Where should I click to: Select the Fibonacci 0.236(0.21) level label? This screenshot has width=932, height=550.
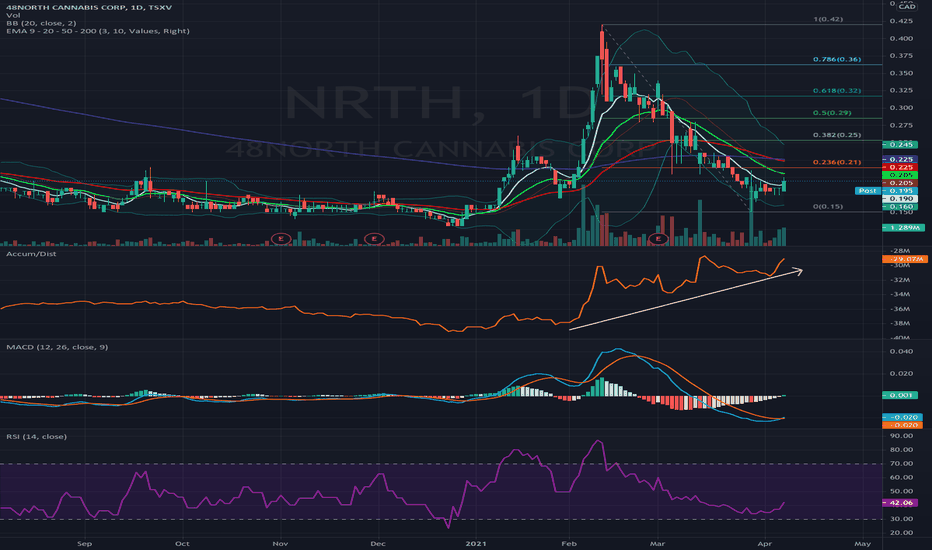click(837, 162)
